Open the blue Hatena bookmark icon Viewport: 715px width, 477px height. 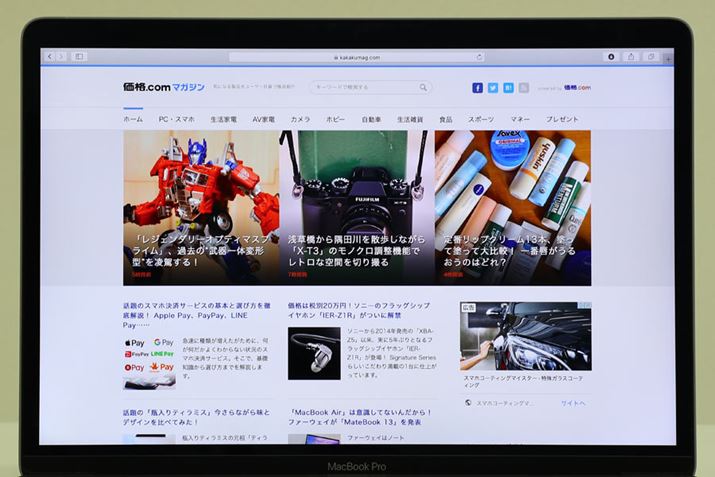click(508, 88)
